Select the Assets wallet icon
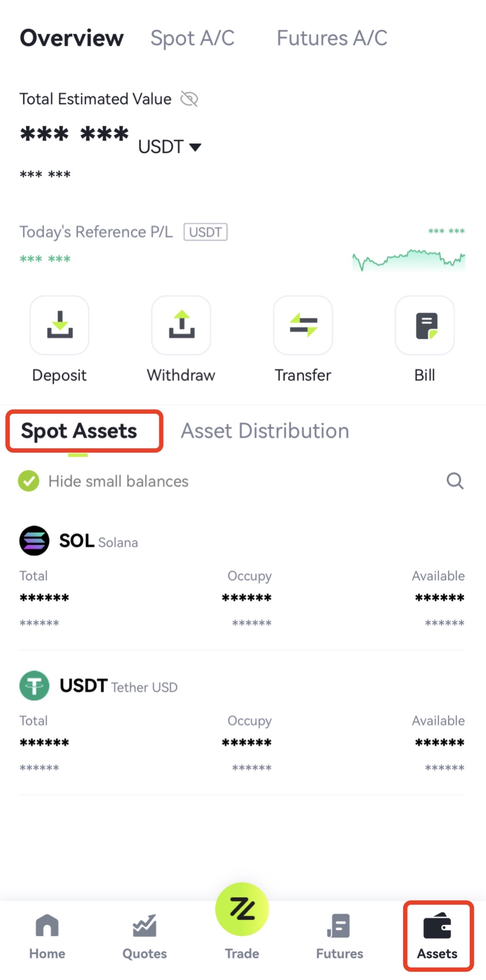Viewport: 486px width, 980px height. click(437, 927)
